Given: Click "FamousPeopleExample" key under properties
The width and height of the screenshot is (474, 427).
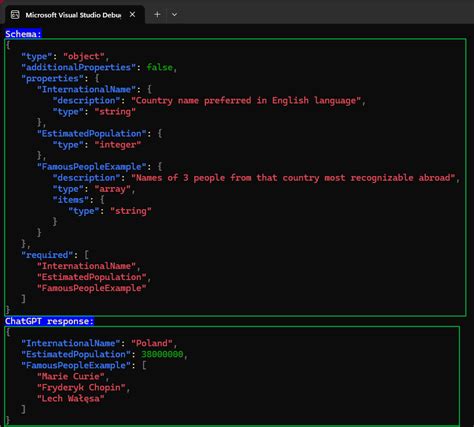Looking at the screenshot, I should pos(91,167).
